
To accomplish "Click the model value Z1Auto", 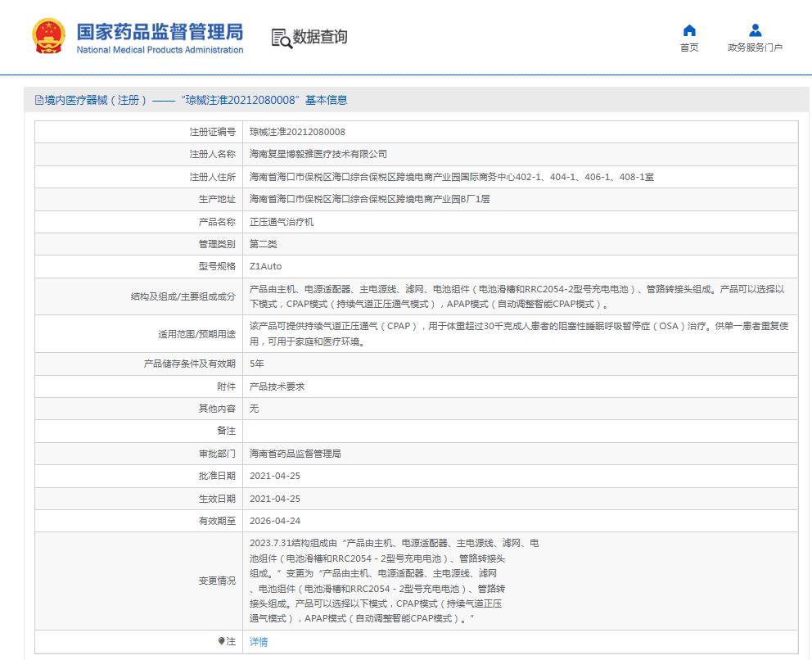I will tap(265, 267).
